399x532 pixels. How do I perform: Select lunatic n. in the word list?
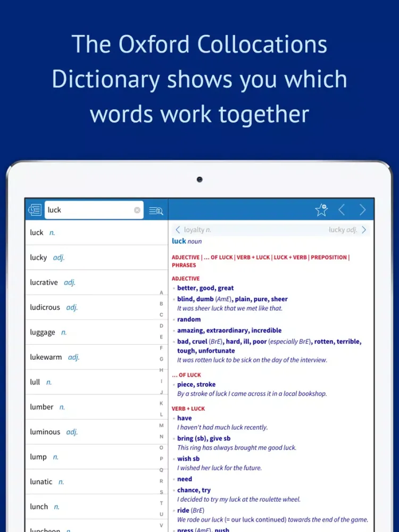click(x=96, y=481)
